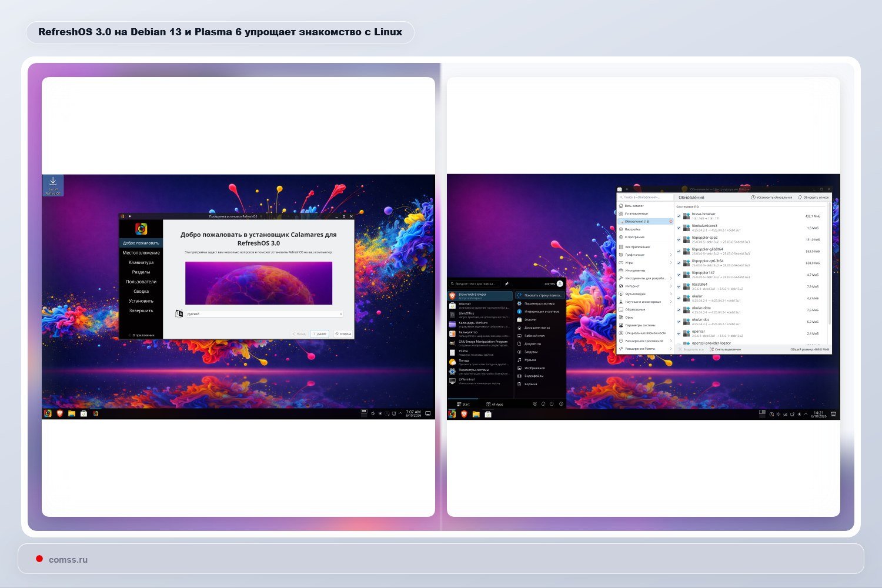The height and width of the screenshot is (588, 882).
Task: Click Установить обновления in Discover
Action: pyautogui.click(x=772, y=198)
